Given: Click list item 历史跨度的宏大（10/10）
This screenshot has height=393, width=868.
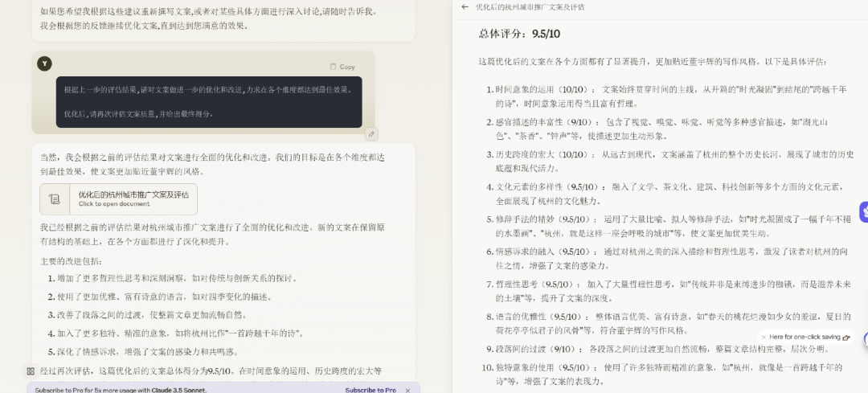Looking at the screenshot, I should [x=669, y=161].
